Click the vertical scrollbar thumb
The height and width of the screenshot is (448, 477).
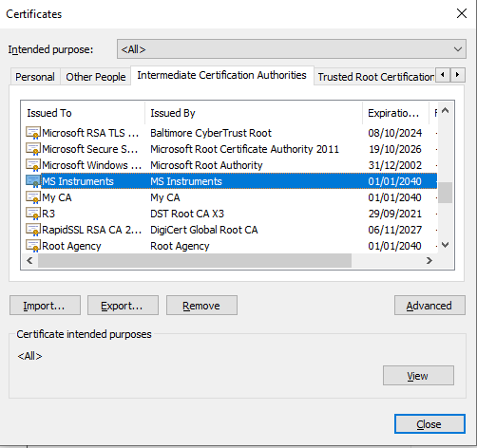(446, 193)
